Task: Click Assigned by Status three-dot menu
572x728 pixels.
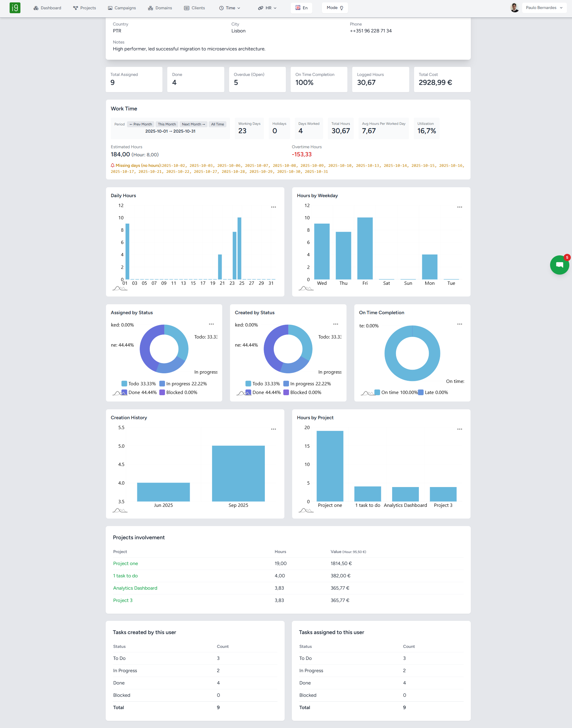Action: (211, 324)
